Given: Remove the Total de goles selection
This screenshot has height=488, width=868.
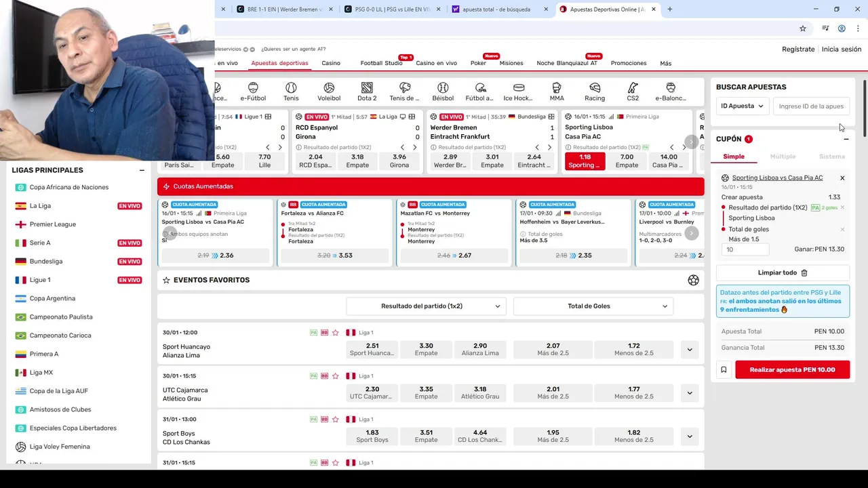Looking at the screenshot, I should (x=842, y=229).
